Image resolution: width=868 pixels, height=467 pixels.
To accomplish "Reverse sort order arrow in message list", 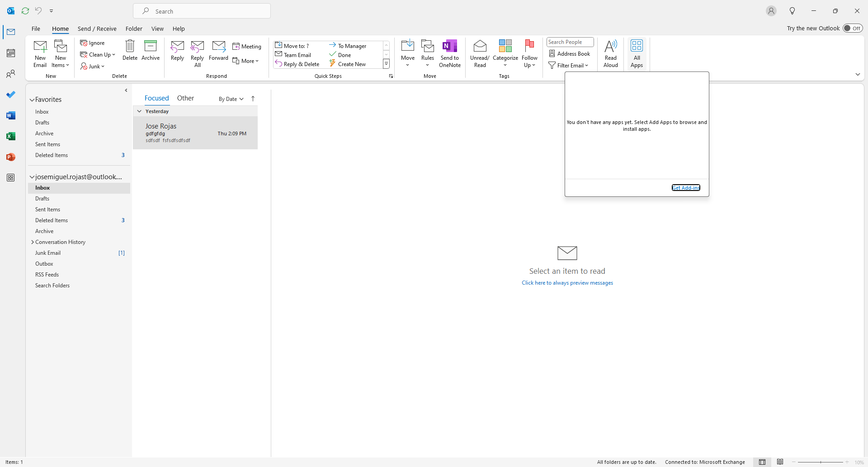I will pyautogui.click(x=253, y=99).
